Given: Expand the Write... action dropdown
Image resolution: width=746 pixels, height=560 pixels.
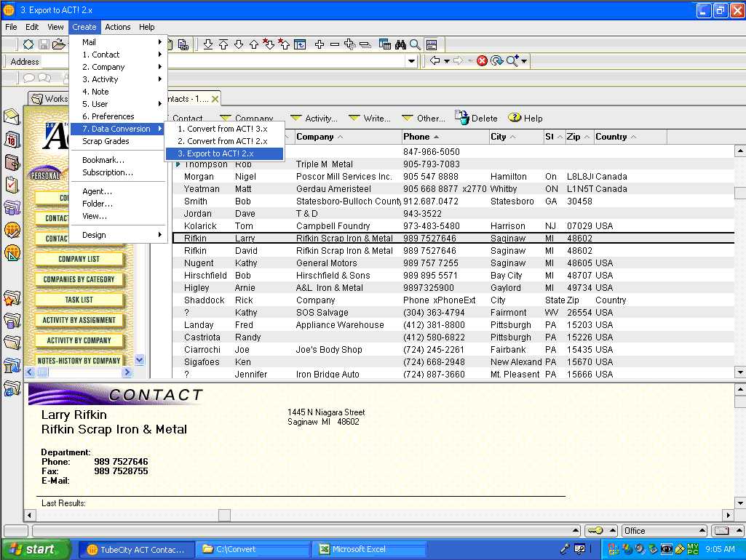Looking at the screenshot, I should point(369,119).
